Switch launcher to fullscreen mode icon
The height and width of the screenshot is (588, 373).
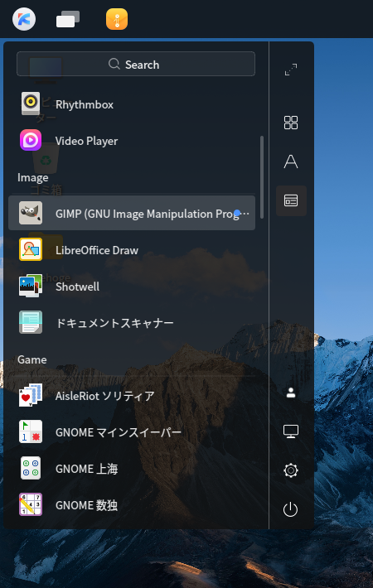[291, 70]
